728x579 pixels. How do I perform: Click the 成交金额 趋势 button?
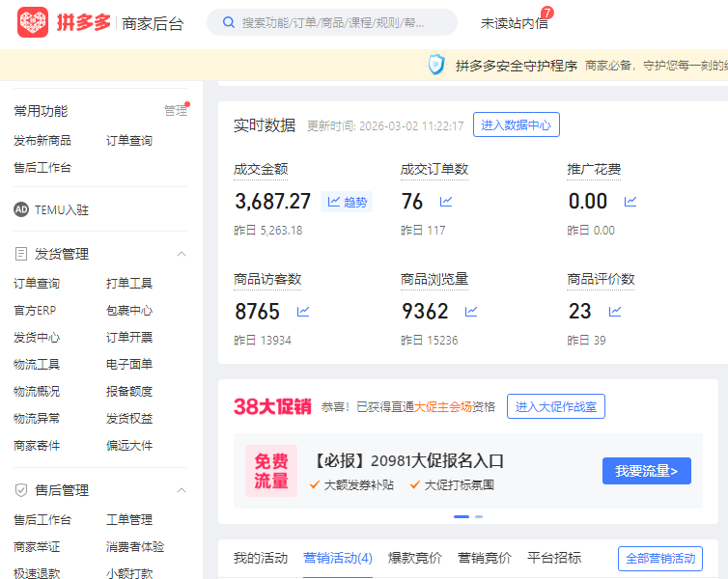(x=347, y=202)
